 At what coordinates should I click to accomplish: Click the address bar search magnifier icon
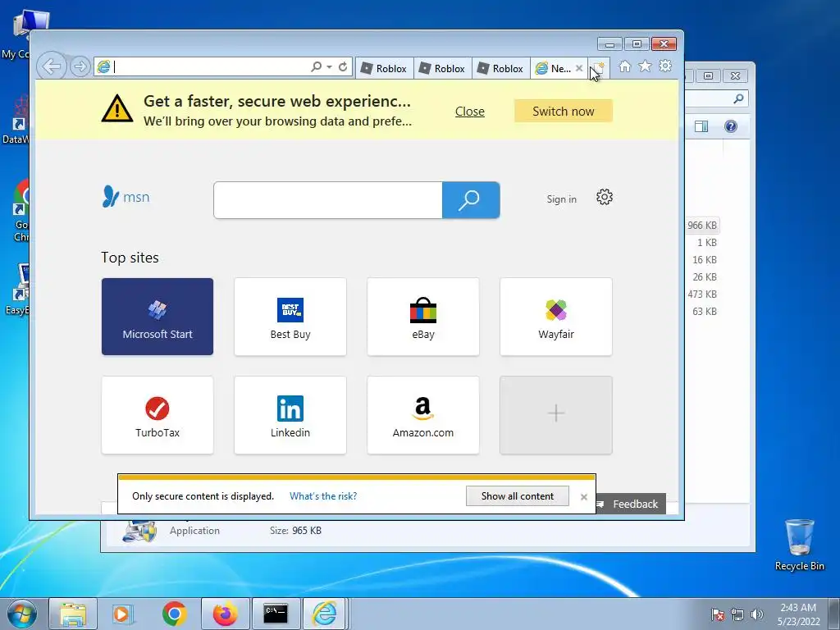[x=316, y=67]
